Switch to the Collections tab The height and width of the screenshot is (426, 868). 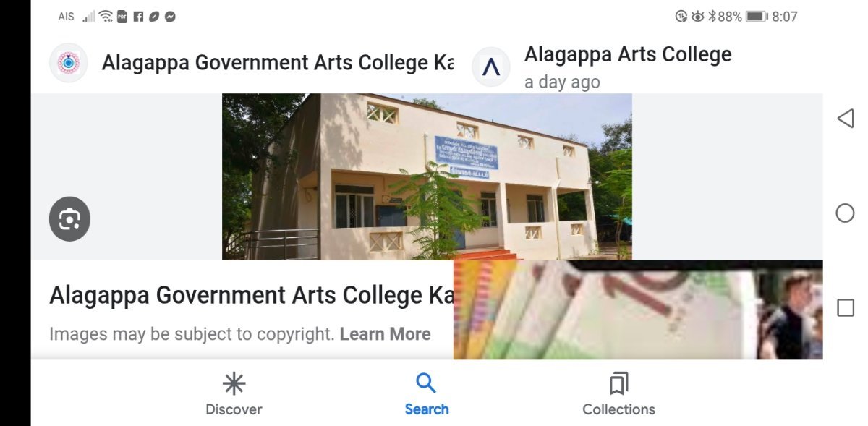click(618, 394)
